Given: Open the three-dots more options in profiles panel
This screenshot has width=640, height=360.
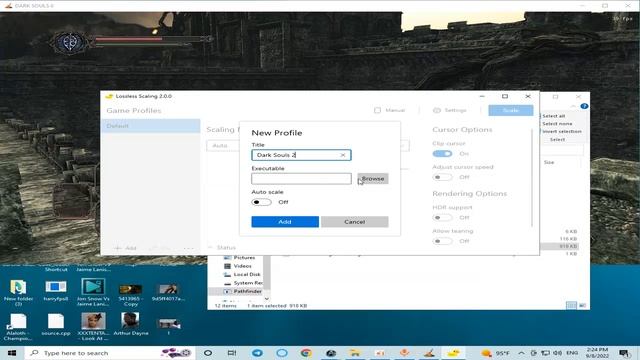Looking at the screenshot, I should [x=188, y=248].
